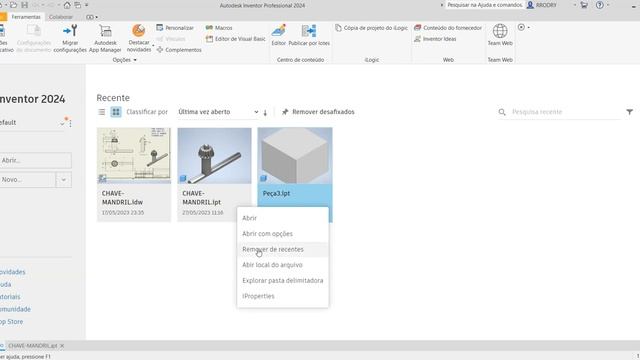
Task: Open the Tutoriais link in the sidebar
Action: pos(10,297)
